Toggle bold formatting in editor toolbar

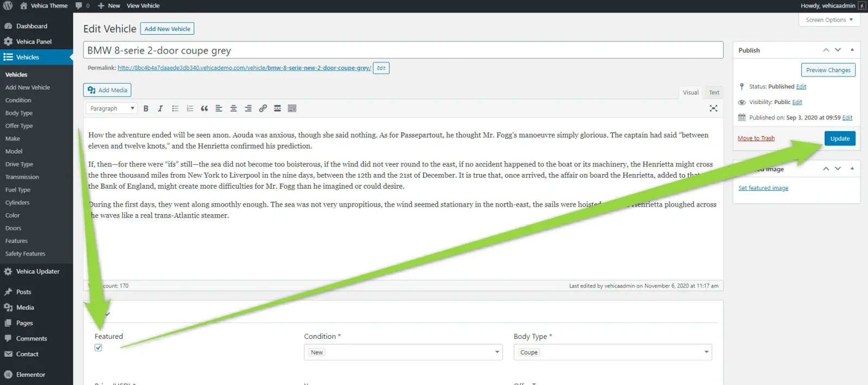tap(146, 108)
